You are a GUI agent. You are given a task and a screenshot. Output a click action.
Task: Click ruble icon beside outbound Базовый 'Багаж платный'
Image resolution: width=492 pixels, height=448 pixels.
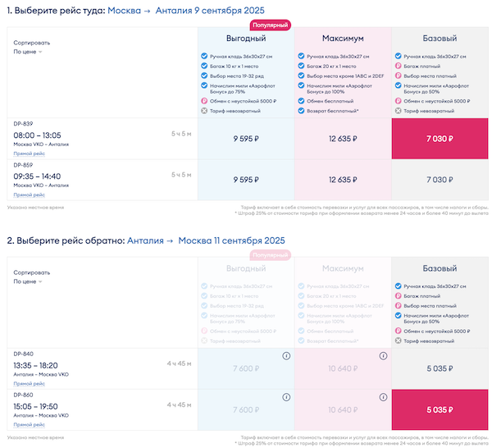399,65
